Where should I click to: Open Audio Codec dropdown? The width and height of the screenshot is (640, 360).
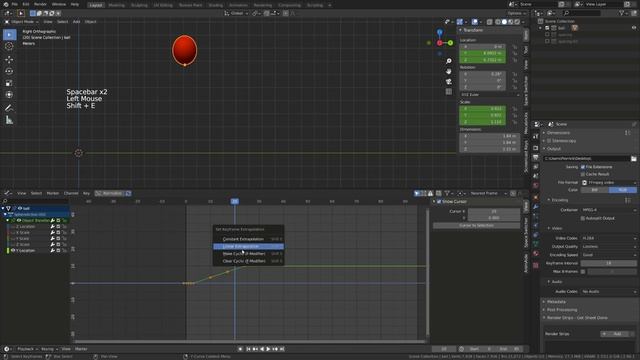coord(609,291)
